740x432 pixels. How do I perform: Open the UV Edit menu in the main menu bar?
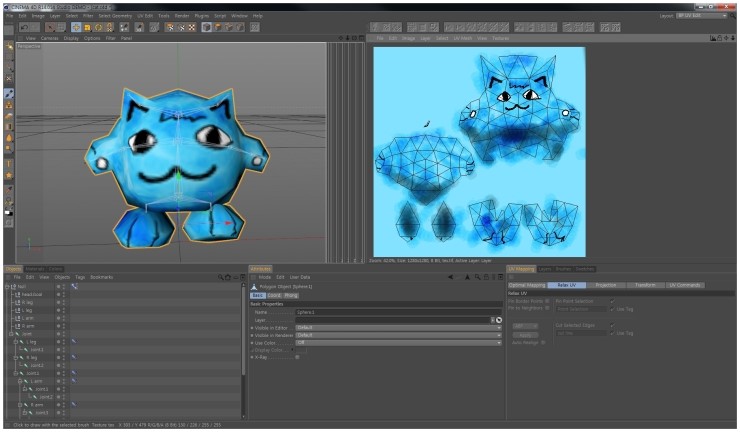point(145,16)
